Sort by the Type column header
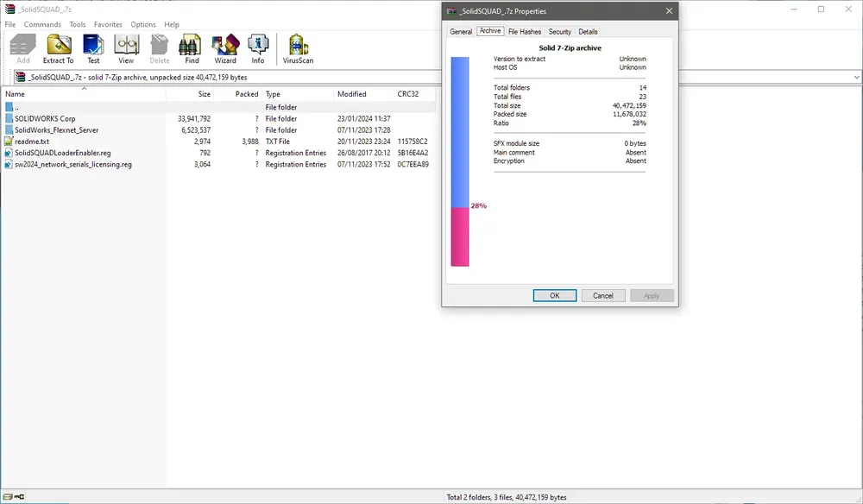863x504 pixels. 298,94
